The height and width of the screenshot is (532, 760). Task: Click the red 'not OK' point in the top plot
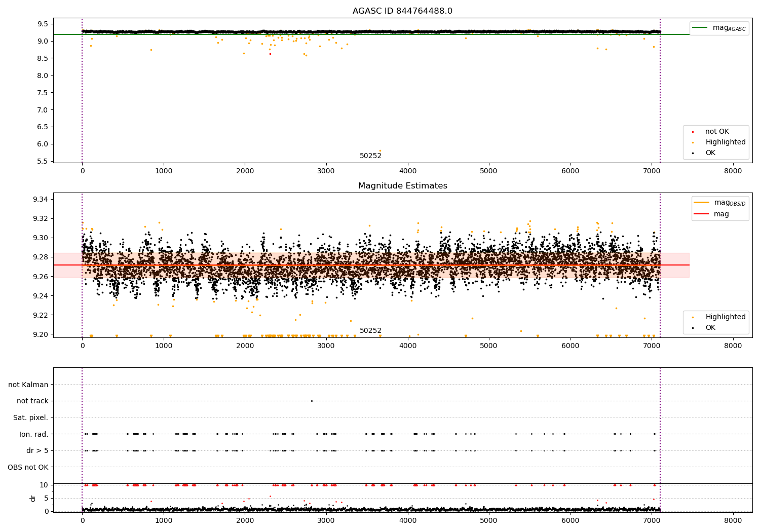pos(270,54)
